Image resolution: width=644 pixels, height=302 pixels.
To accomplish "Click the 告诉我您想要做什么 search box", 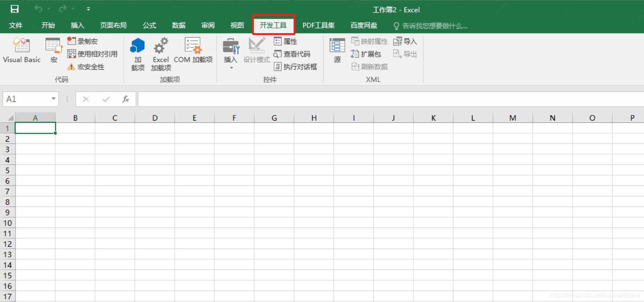I will (x=431, y=26).
